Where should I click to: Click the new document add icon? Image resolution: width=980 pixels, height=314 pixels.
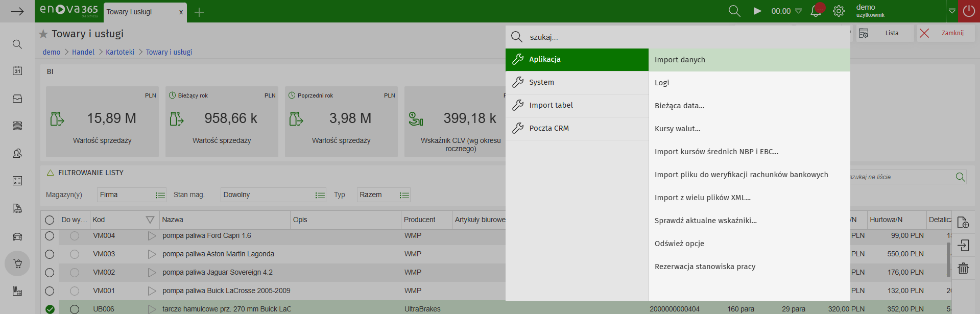(x=963, y=223)
